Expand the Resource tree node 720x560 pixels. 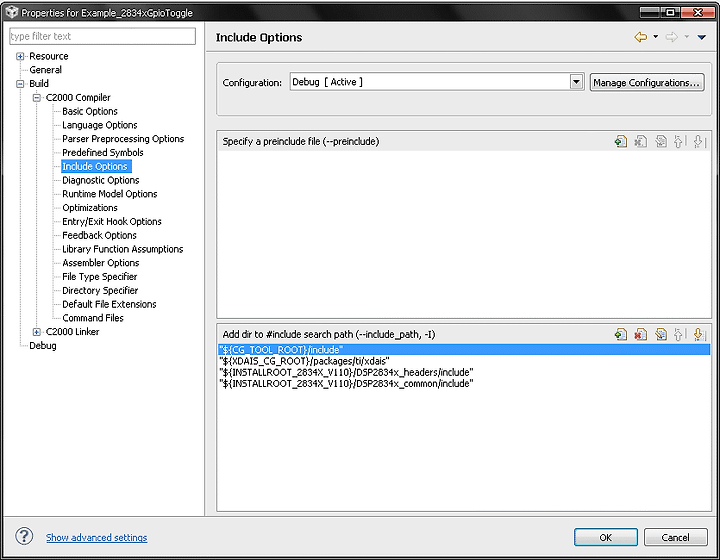point(20,56)
